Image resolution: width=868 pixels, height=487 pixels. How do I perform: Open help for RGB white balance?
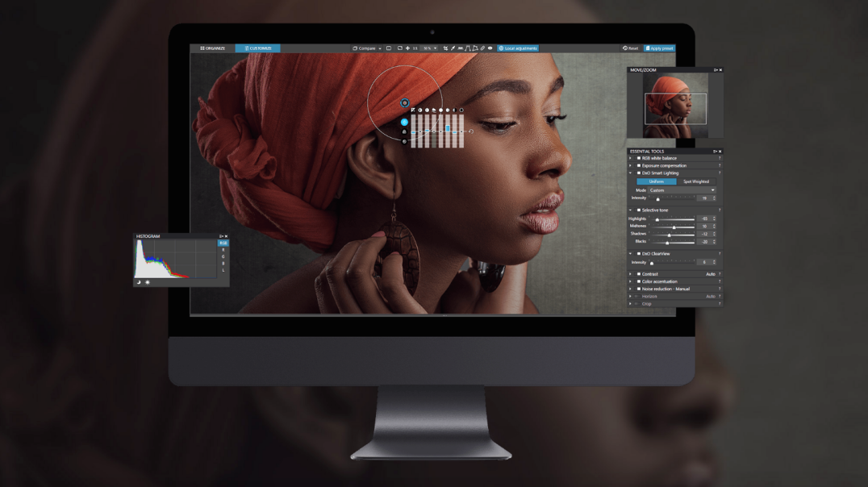(x=720, y=158)
